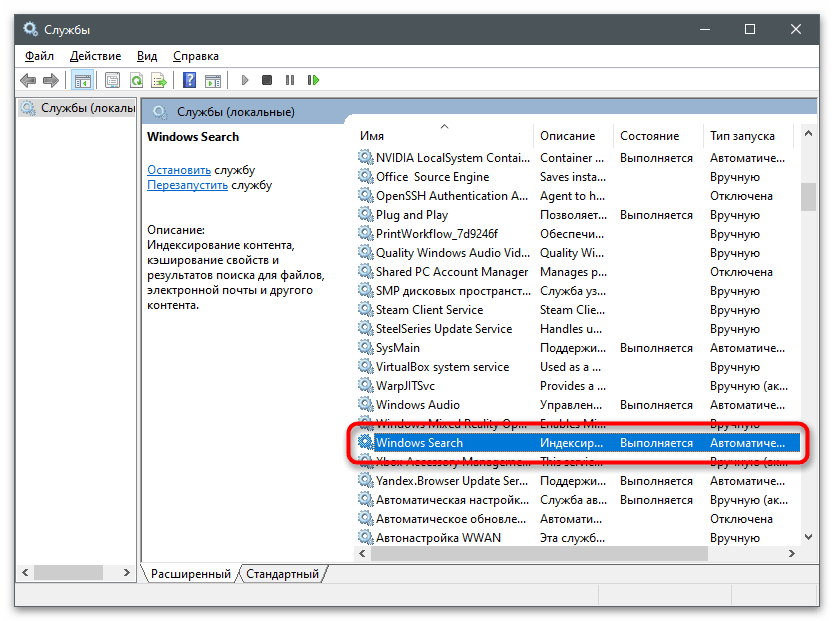Start the service with the play icon
The width and height of the screenshot is (834, 621).
[x=245, y=80]
